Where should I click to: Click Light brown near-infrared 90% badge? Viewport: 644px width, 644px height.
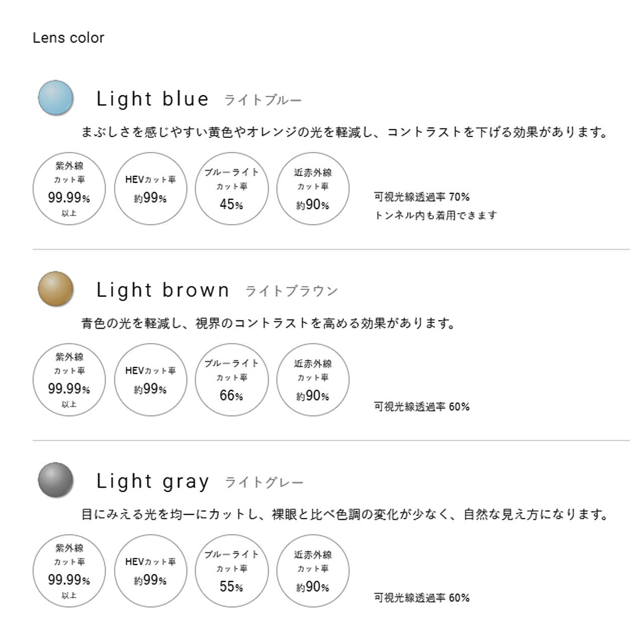pyautogui.click(x=313, y=380)
